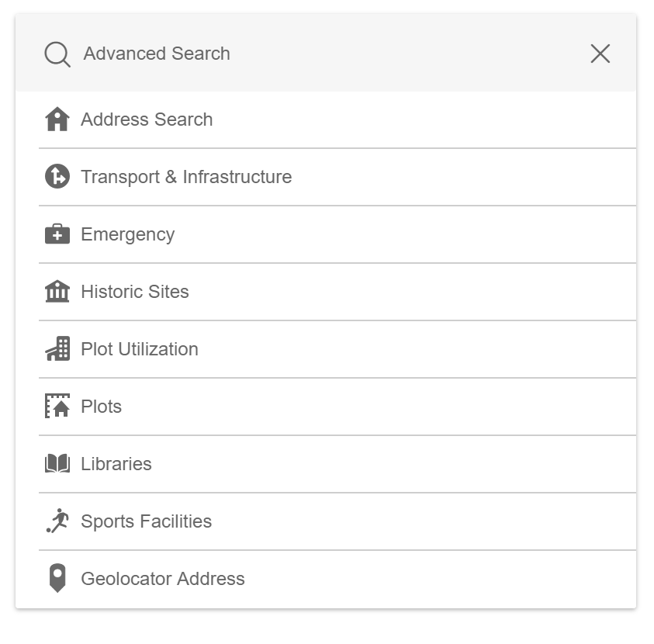Choose the Plot Utilization entry
654x644 pixels.
pyautogui.click(x=140, y=349)
